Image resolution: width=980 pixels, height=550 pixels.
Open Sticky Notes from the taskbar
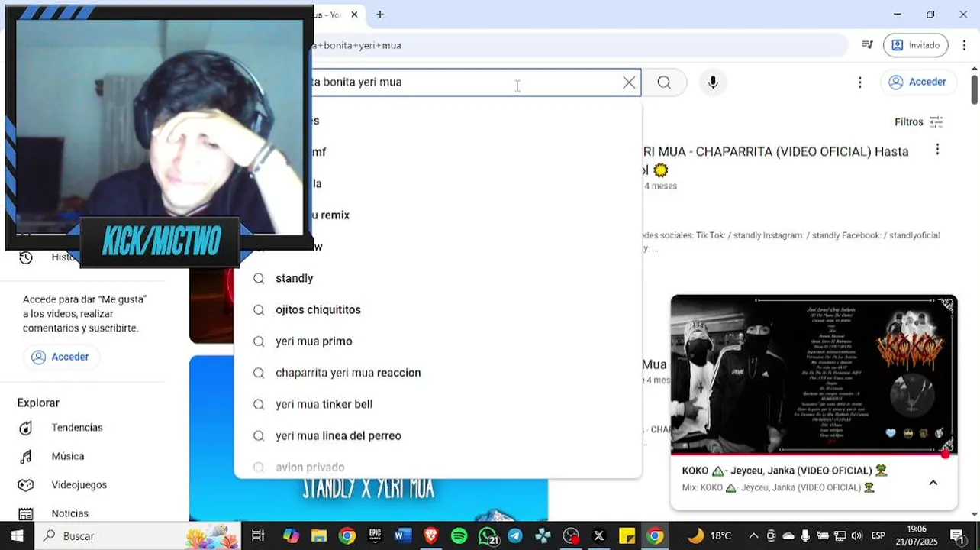click(627, 536)
